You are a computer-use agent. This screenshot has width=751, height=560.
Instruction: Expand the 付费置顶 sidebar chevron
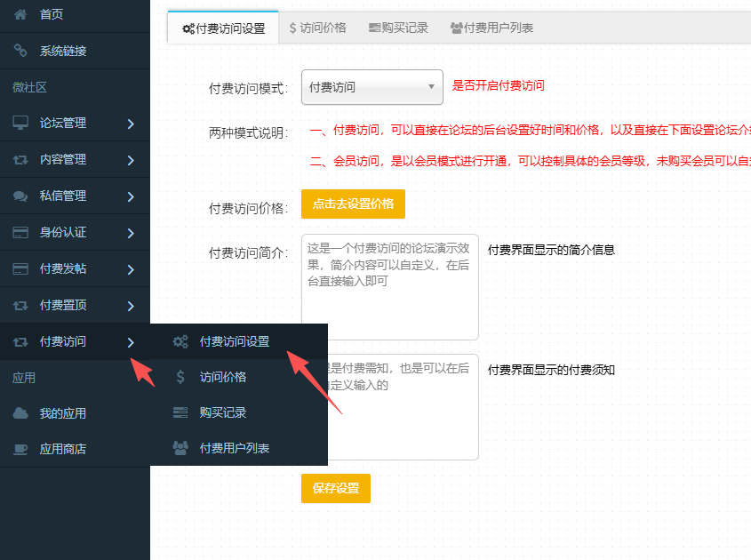[x=131, y=306]
